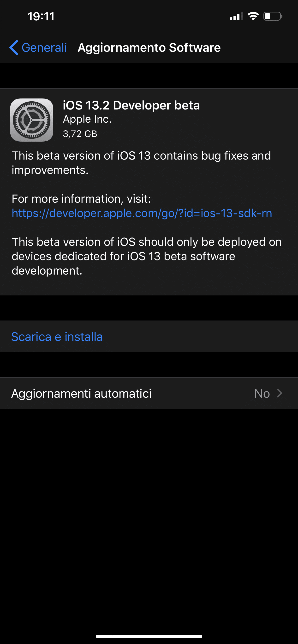Tap the home indicator bar
This screenshot has width=298, height=644.
[149, 636]
